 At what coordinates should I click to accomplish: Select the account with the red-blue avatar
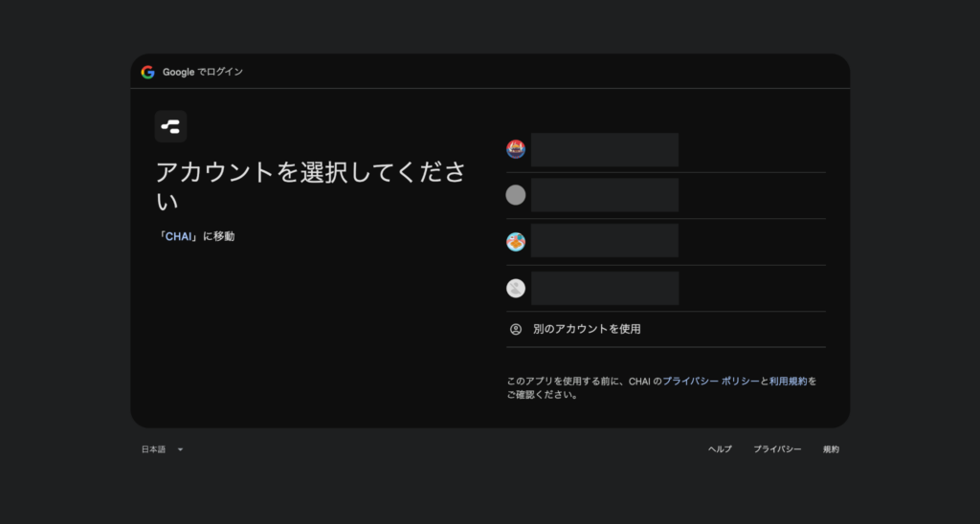click(666, 149)
